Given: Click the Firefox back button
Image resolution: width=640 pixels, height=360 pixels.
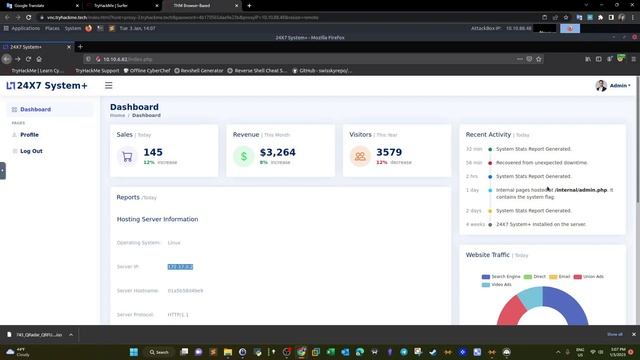Looking at the screenshot, I should [7, 59].
